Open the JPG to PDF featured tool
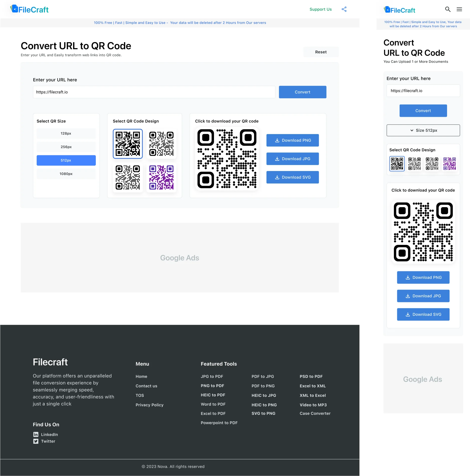Screen dimensions: 470x476 pos(212,376)
